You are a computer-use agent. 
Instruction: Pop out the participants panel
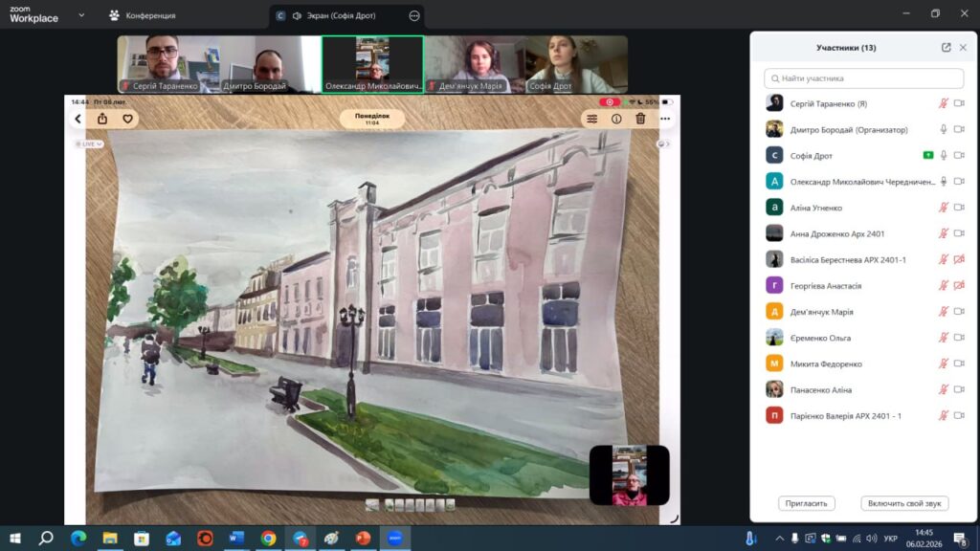coord(946,47)
